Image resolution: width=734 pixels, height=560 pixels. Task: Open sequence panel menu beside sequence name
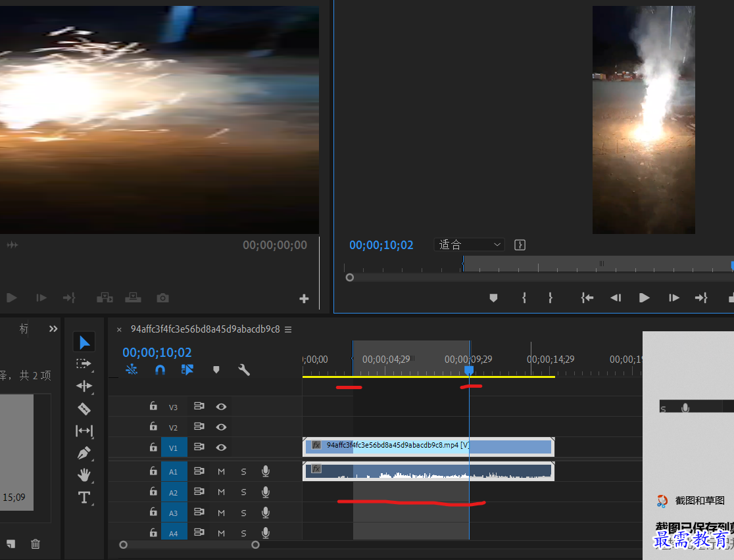(x=288, y=329)
